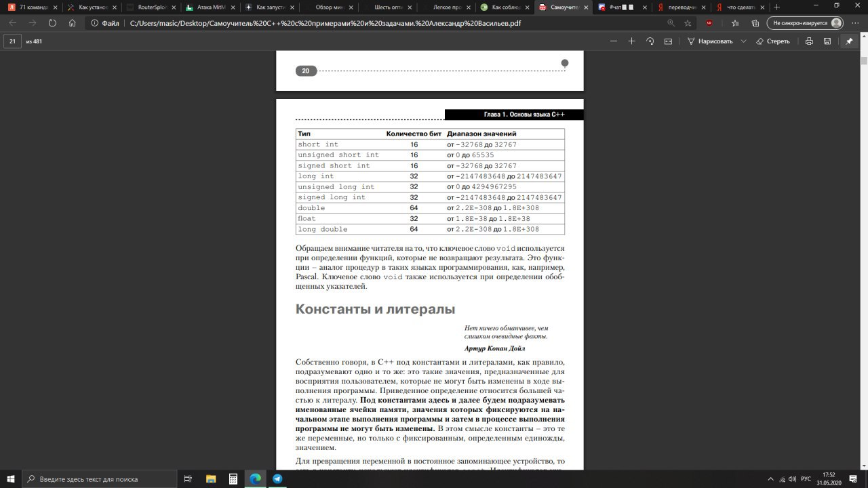Viewport: 868px width, 488px height.
Task: Open the Не синхронизируется profile button
Action: point(805,22)
